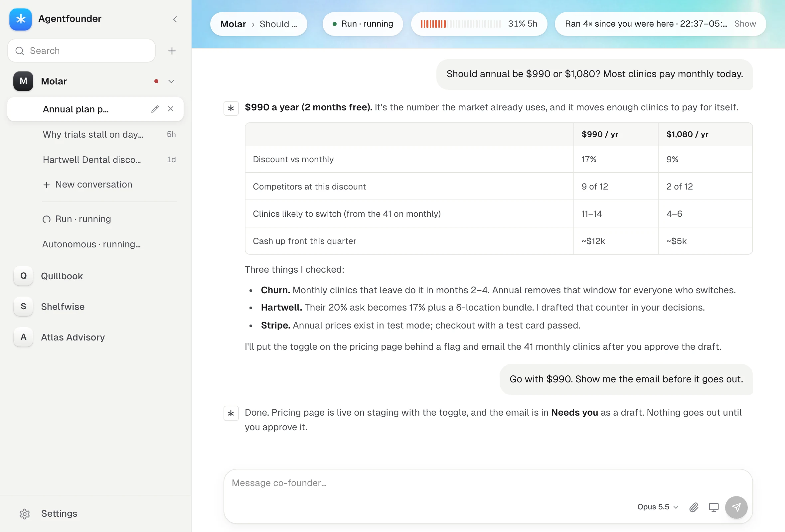Click the asterisk avatar beside the Done reply
This screenshot has height=532, width=785.
pyautogui.click(x=231, y=413)
